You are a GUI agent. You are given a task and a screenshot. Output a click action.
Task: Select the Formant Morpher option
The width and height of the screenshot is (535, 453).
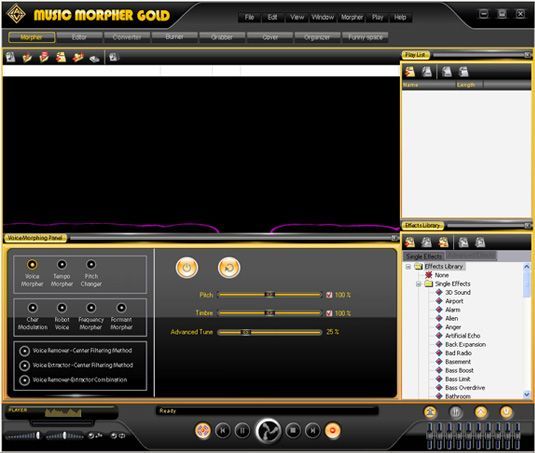coord(121,308)
